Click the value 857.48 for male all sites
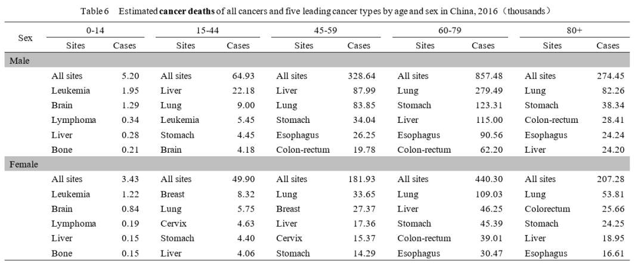644x269 pixels. (487, 76)
